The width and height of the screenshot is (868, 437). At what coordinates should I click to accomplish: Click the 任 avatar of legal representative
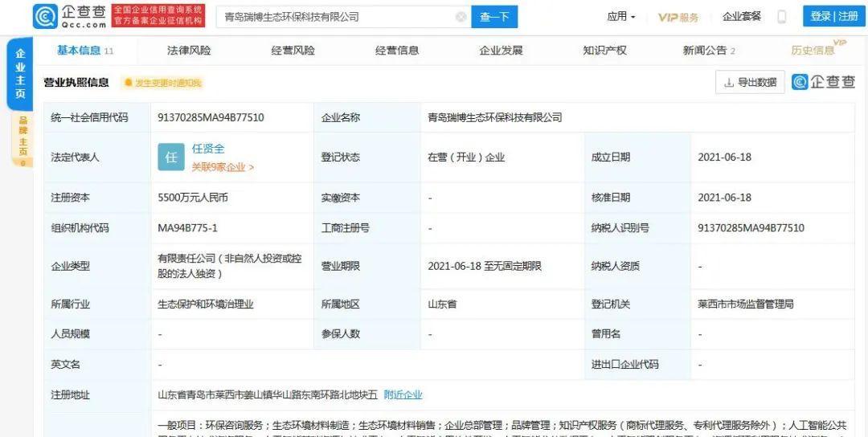pos(171,157)
